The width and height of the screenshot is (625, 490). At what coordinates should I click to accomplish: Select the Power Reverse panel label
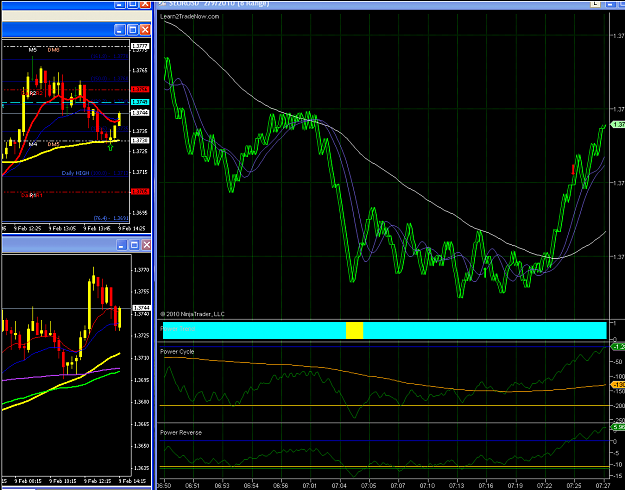(x=181, y=432)
